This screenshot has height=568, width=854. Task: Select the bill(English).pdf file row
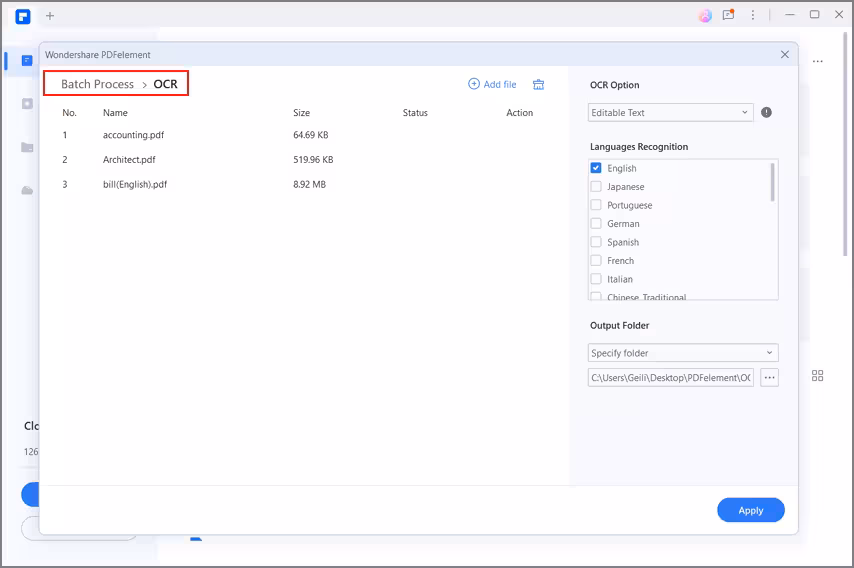click(x=304, y=184)
